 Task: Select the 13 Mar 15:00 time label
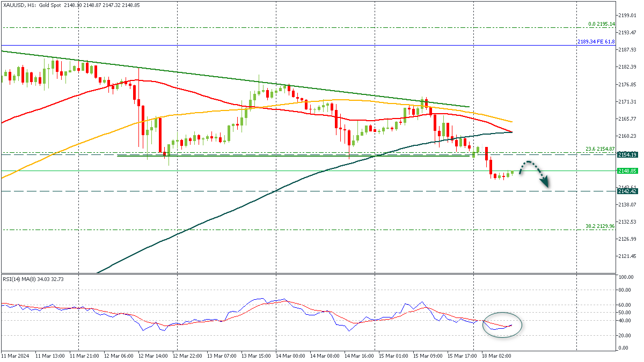coord(256,356)
